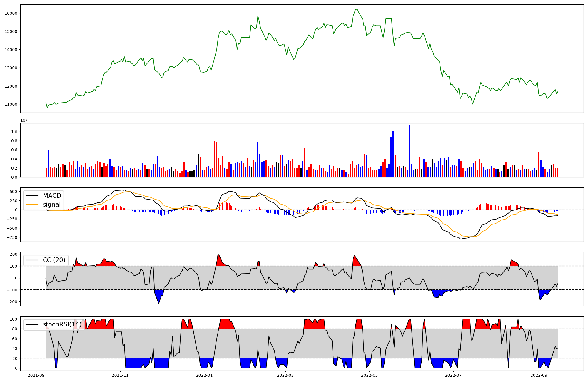This screenshot has width=588, height=382.
Task: Click the signal legend text
Action: click(52, 205)
